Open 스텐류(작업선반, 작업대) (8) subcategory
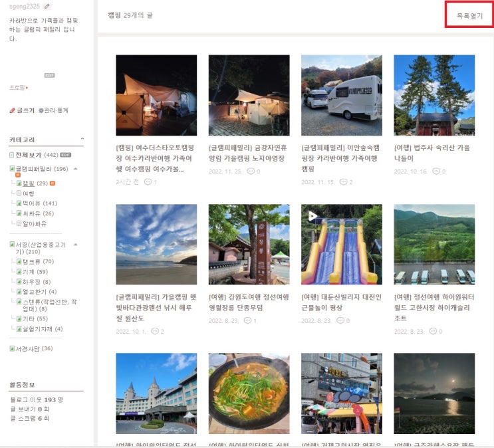This screenshot has width=494, height=448. click(x=47, y=305)
